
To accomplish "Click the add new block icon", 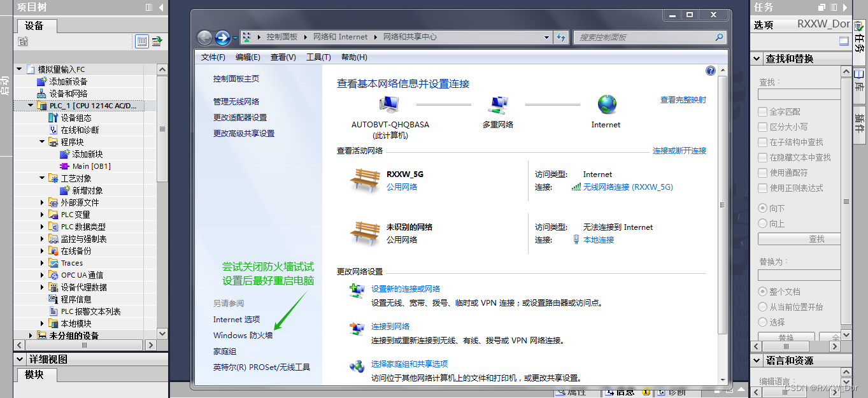I will pyautogui.click(x=65, y=154).
